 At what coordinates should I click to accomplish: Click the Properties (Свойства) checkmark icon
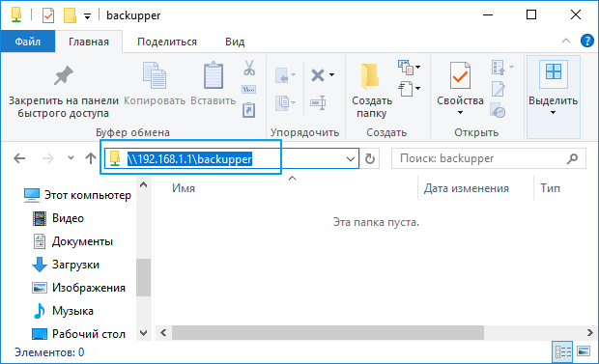(460, 75)
